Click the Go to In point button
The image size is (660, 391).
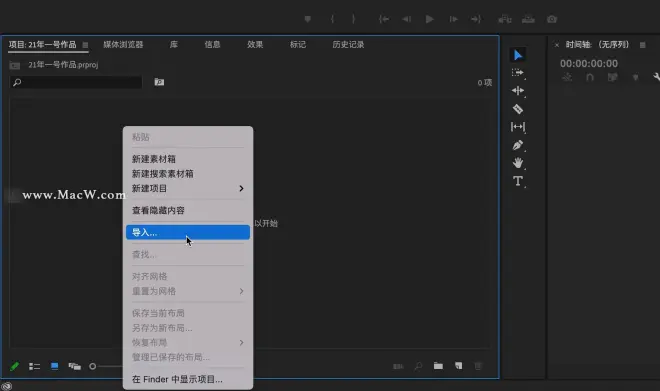383,19
